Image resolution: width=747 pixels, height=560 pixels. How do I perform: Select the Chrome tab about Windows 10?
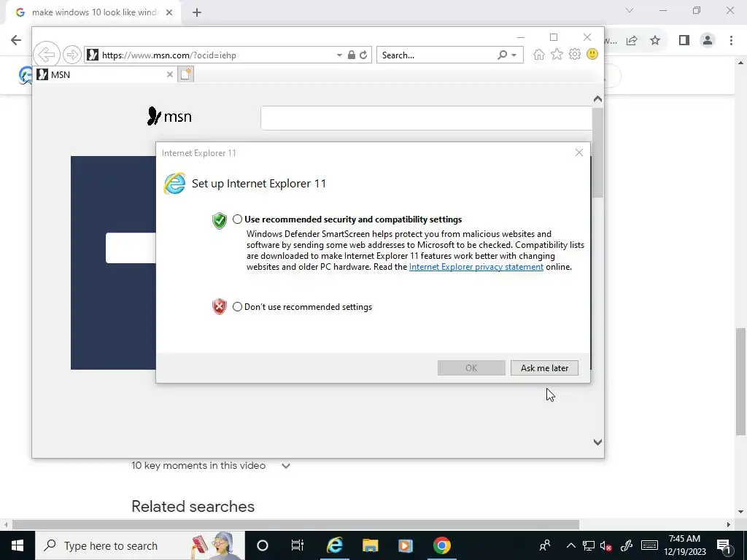click(94, 12)
